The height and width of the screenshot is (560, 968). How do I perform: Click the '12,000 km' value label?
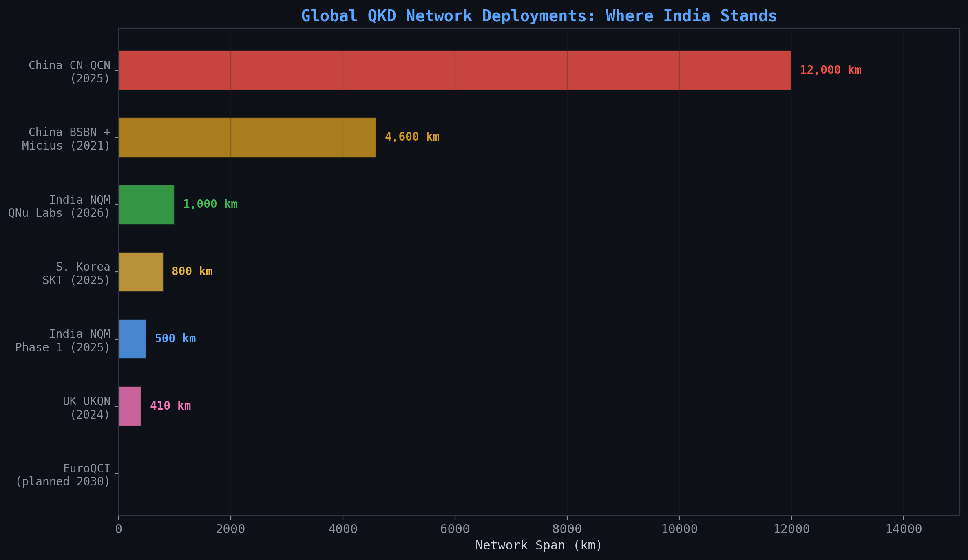pos(831,70)
